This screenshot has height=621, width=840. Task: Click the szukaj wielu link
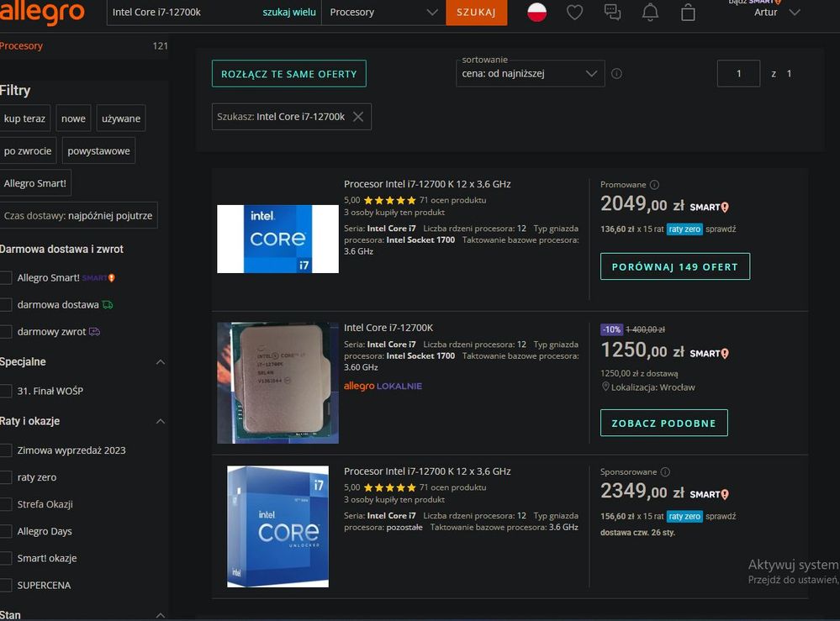click(288, 12)
